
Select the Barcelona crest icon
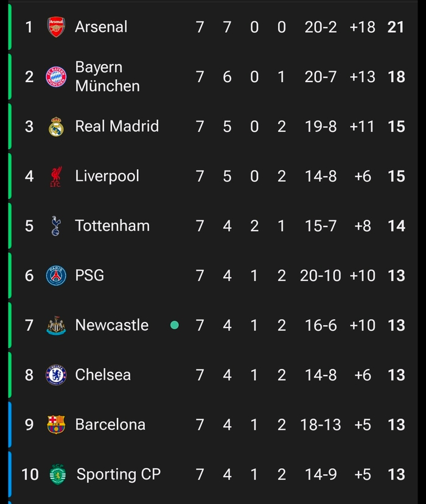point(56,424)
